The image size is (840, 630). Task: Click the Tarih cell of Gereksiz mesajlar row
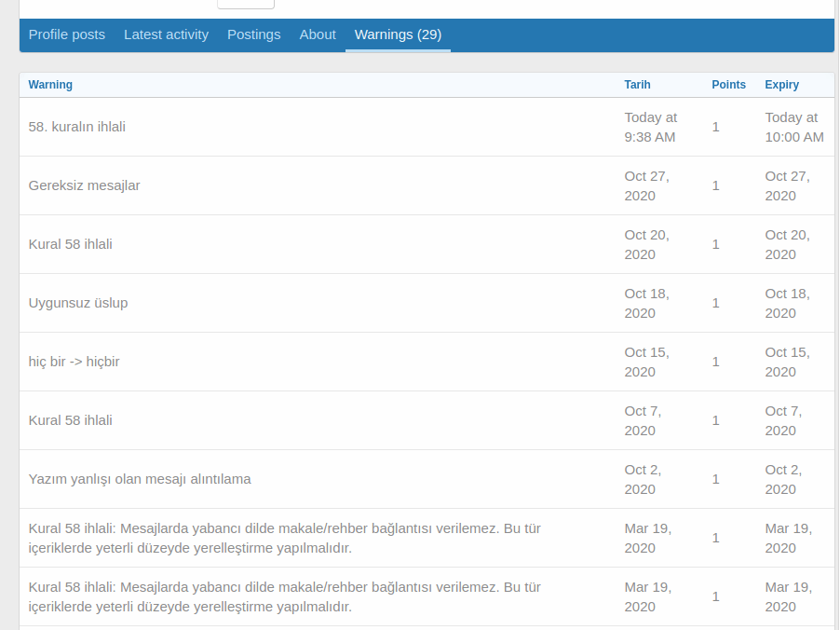pos(646,186)
